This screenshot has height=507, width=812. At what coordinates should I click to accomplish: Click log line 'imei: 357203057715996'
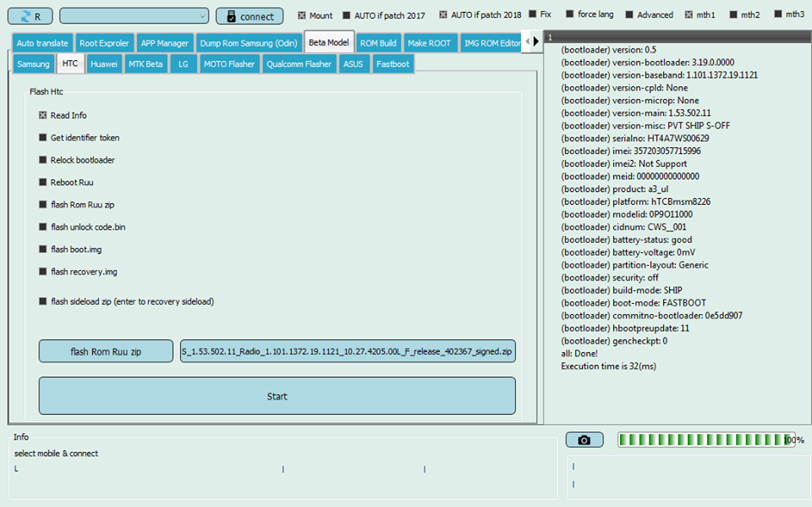[x=631, y=151]
